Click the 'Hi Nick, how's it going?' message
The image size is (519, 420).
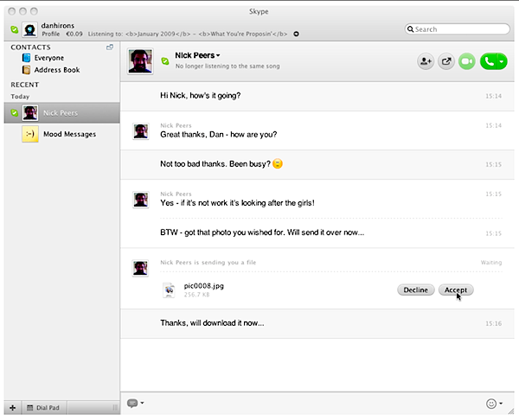pos(201,96)
